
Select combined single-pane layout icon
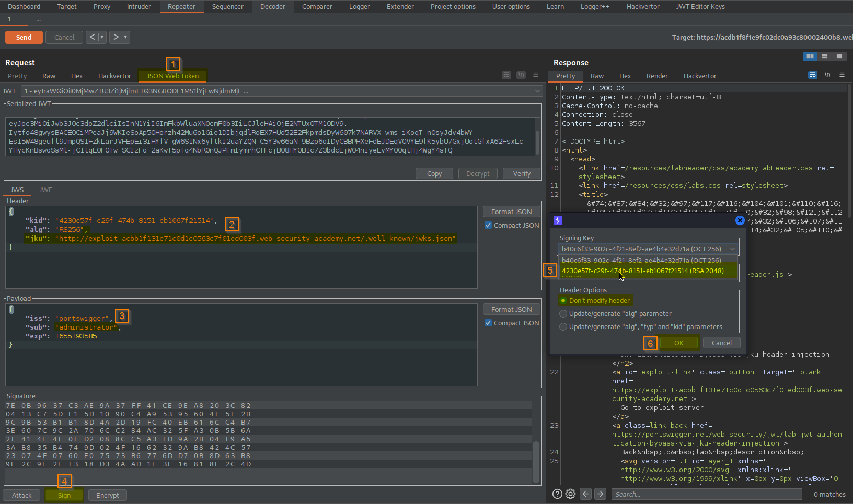tap(839, 56)
